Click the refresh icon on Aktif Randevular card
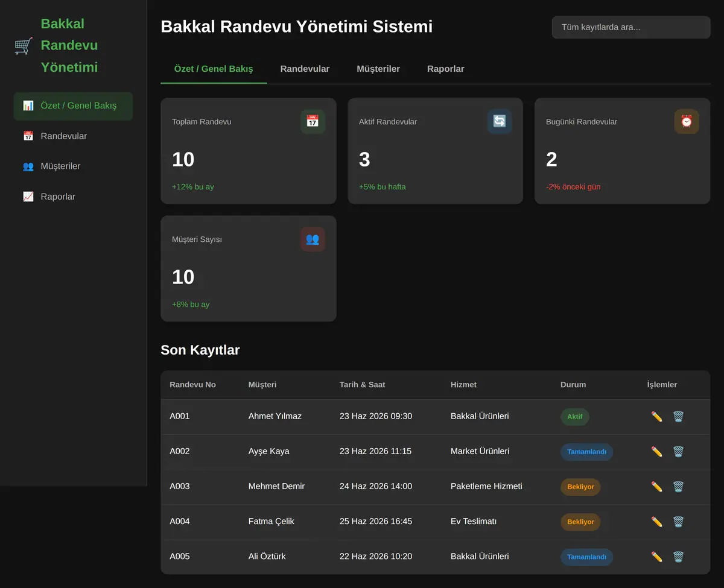 [500, 121]
